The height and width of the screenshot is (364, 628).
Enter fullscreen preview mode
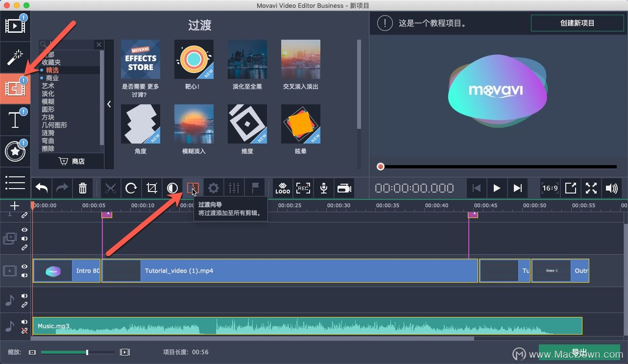[x=591, y=188]
